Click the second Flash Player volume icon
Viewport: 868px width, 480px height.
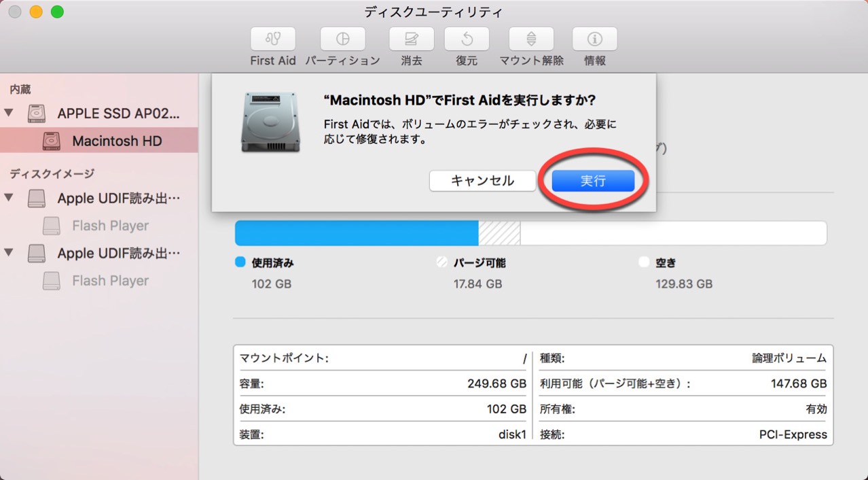[x=52, y=280]
